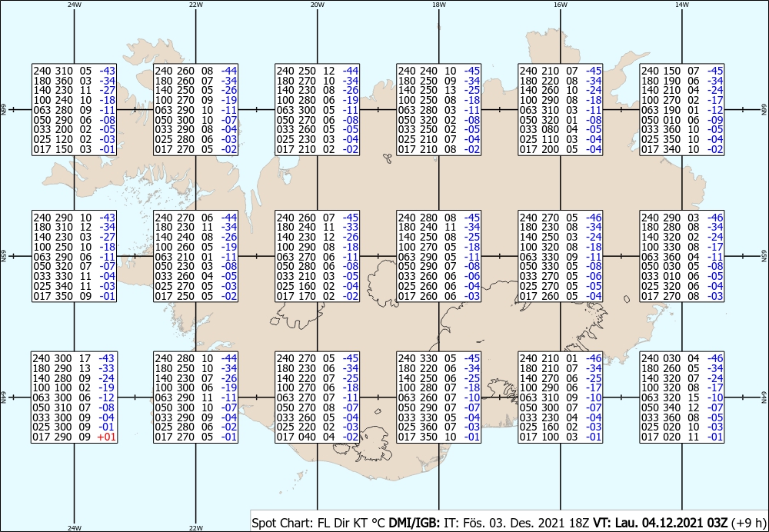Select the row '063 210 01 -11'
769x532 pixels.
(x=195, y=257)
